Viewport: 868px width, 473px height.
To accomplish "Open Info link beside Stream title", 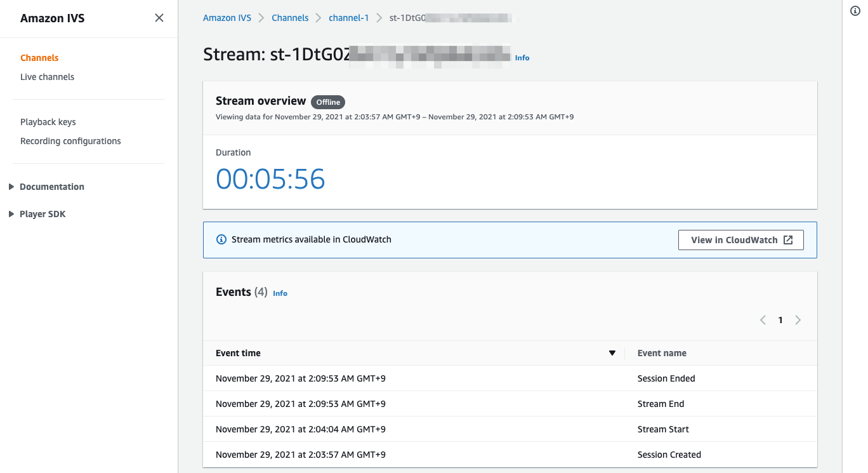I will pos(522,58).
